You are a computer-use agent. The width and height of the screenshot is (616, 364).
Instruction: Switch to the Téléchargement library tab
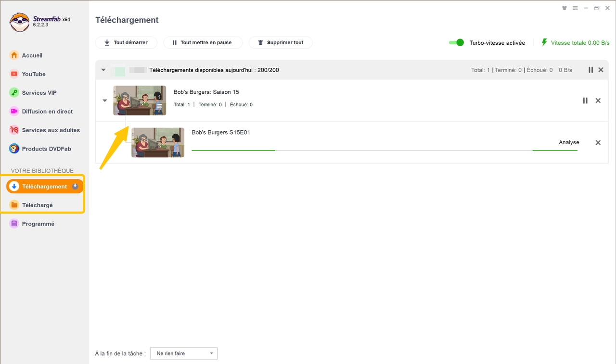point(45,187)
